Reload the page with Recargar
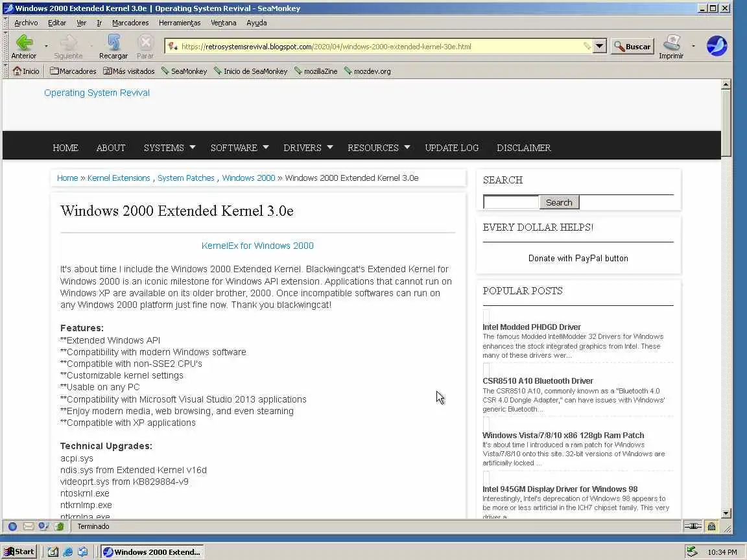Image resolution: width=747 pixels, height=560 pixels. tap(113, 47)
